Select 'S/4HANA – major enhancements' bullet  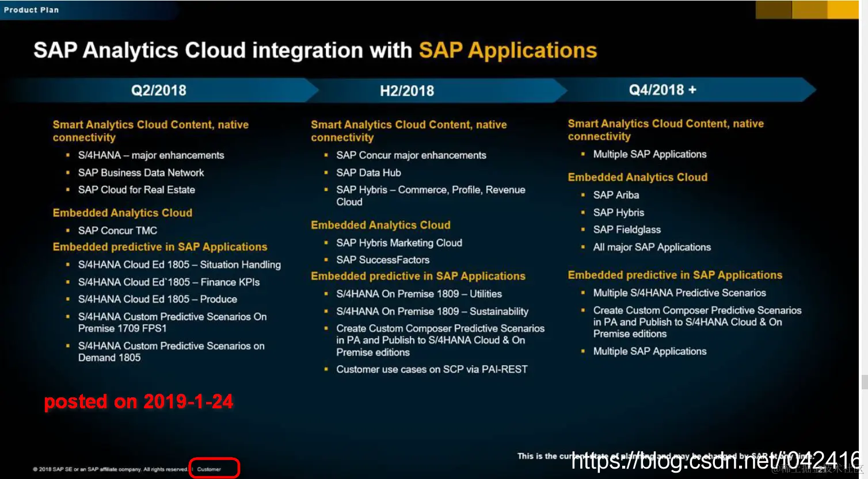coord(151,155)
